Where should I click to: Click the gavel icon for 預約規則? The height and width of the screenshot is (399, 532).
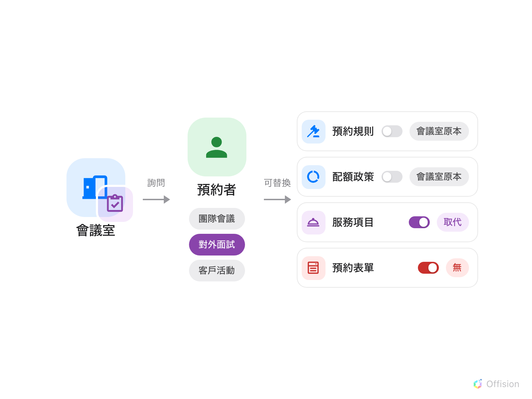coord(313,131)
